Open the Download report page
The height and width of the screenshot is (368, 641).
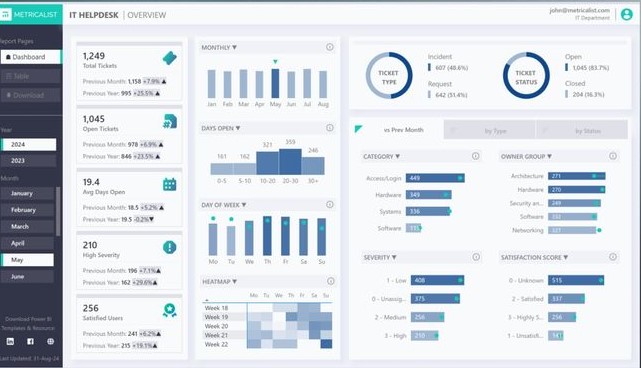tap(31, 95)
